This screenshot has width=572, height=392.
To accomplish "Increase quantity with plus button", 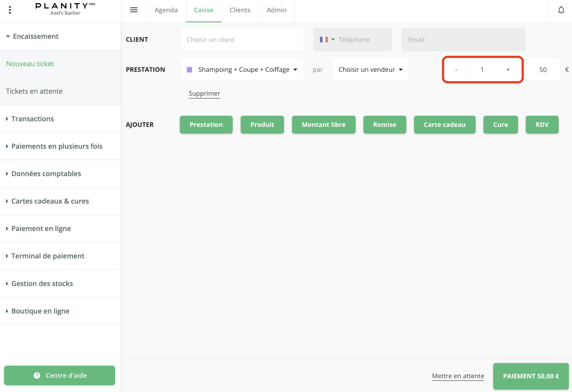I will click(x=508, y=70).
